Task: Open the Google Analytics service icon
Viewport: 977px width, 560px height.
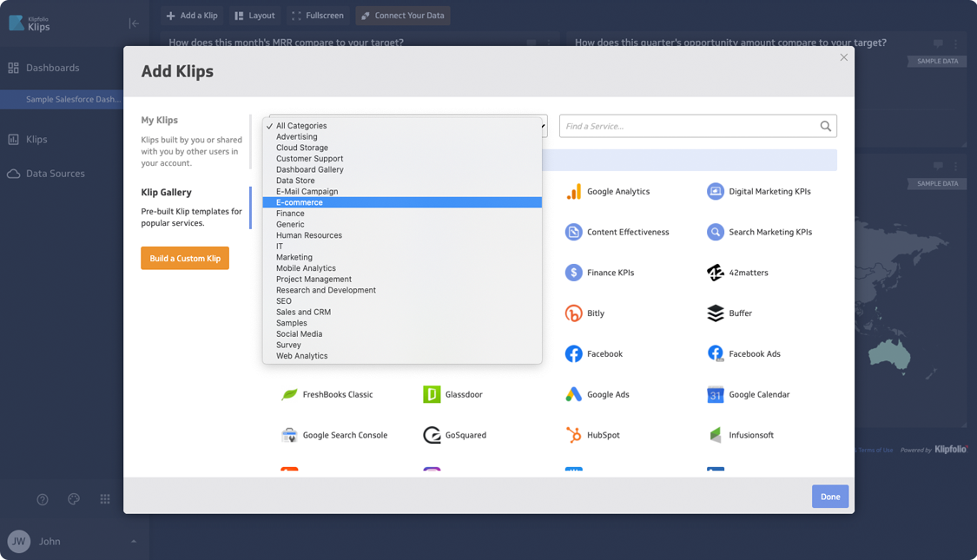Action: point(573,191)
